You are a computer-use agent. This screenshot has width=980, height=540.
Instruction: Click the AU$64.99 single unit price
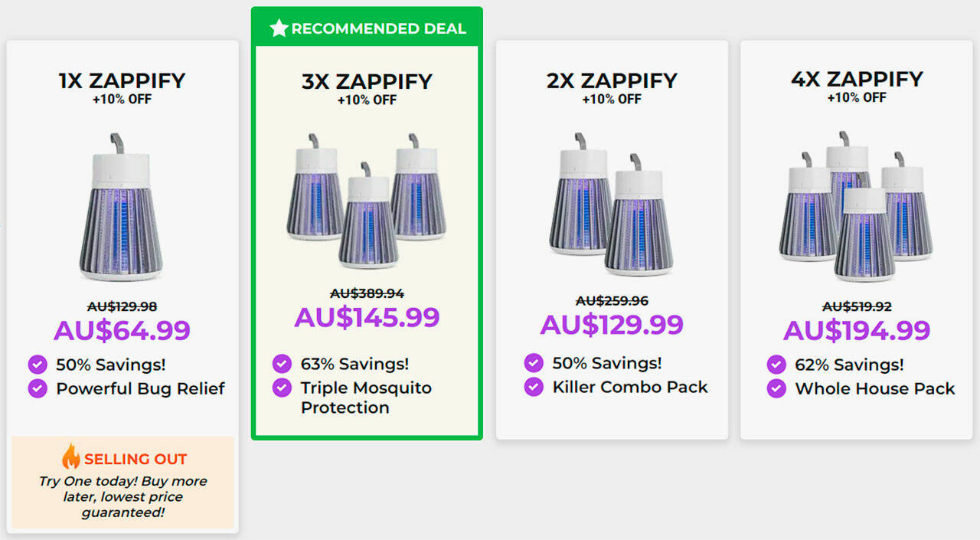[x=122, y=330]
